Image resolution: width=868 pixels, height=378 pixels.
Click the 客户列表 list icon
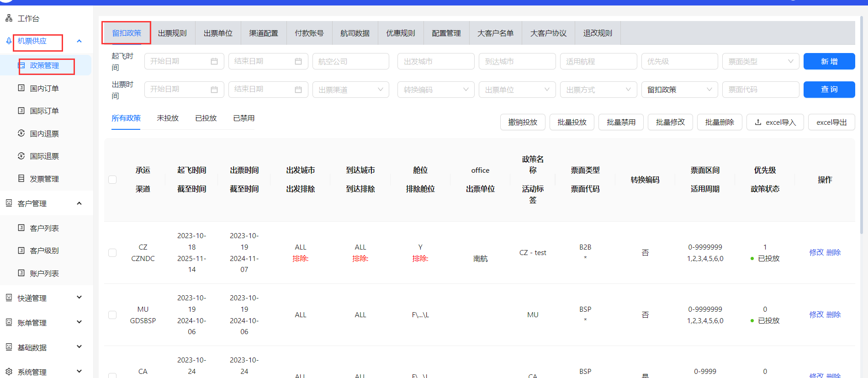[21, 228]
